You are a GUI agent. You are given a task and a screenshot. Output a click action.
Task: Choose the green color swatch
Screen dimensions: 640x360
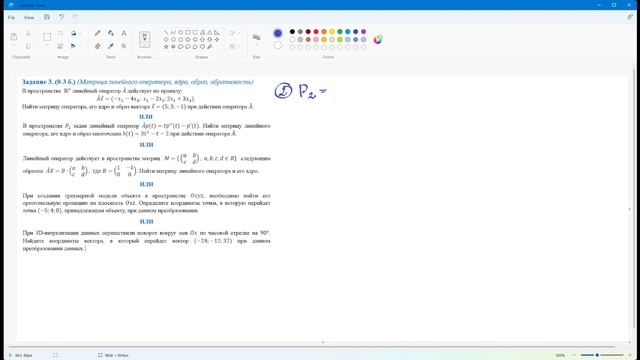point(340,31)
